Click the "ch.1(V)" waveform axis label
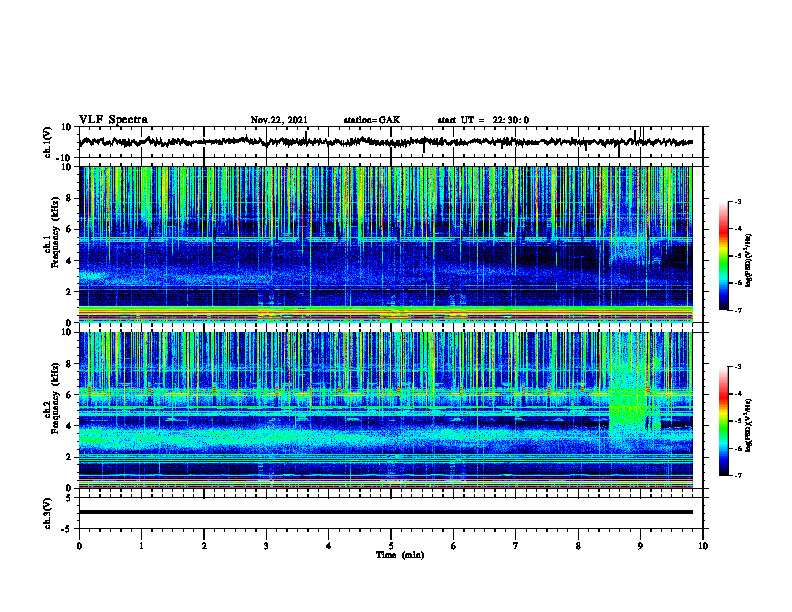 tap(48, 143)
